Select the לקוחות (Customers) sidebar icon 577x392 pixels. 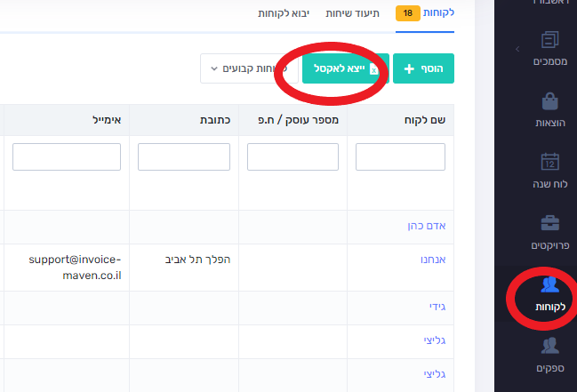[x=549, y=285]
